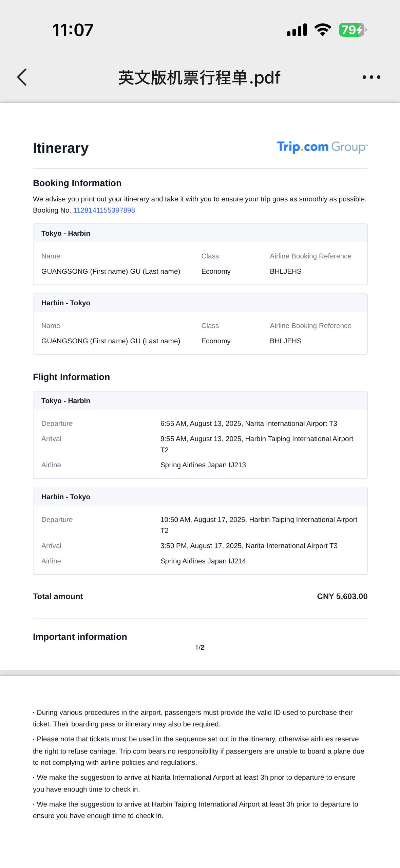This screenshot has height=868, width=400.
Task: Tap the back arrow to leave the PDF
Action: click(x=22, y=77)
